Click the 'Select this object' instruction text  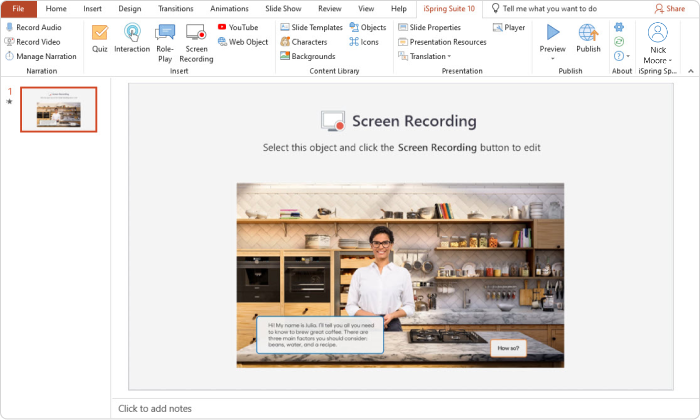(x=401, y=148)
